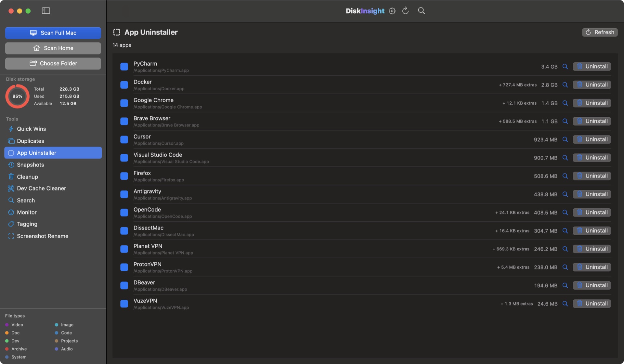Viewport: 624px width, 364px height.
Task: Uninstall PyCharm
Action: [x=592, y=66]
